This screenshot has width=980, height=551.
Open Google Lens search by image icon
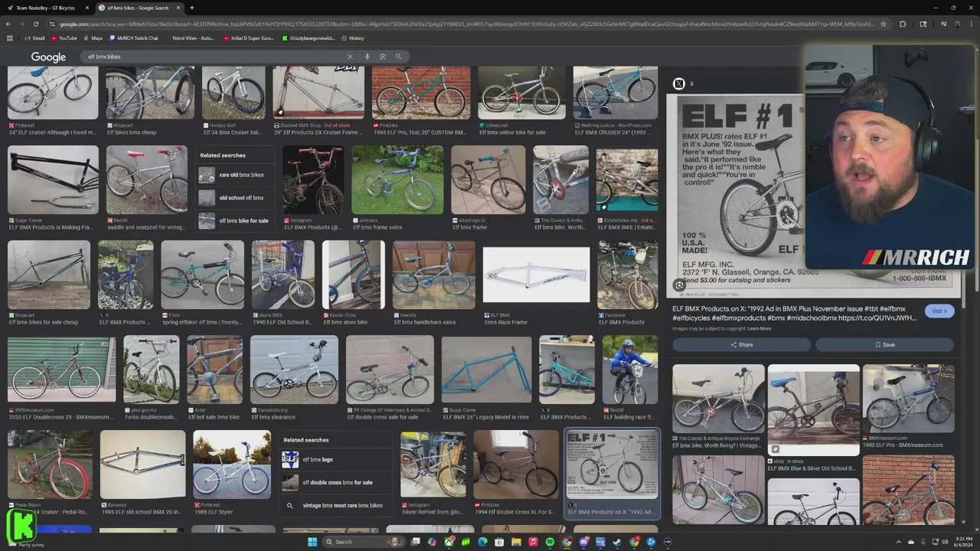coord(382,57)
